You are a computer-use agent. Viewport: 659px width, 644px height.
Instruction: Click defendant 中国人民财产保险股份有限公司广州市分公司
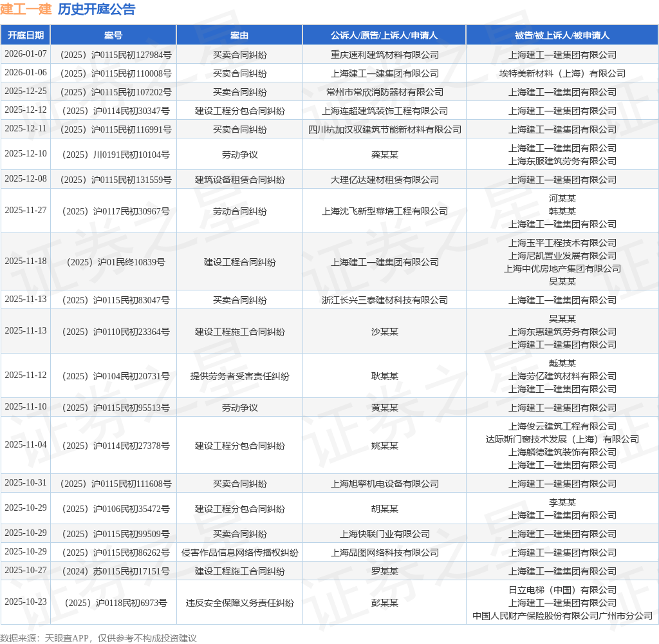pos(562,616)
